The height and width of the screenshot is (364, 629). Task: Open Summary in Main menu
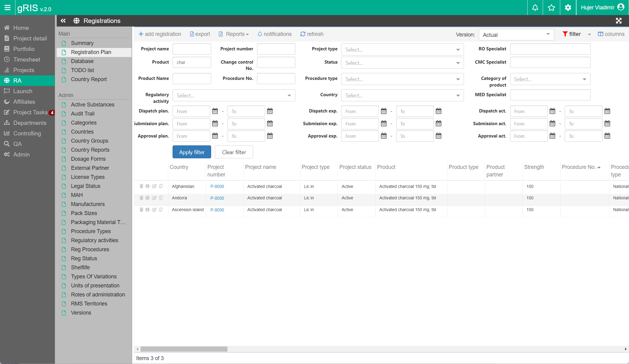click(82, 43)
